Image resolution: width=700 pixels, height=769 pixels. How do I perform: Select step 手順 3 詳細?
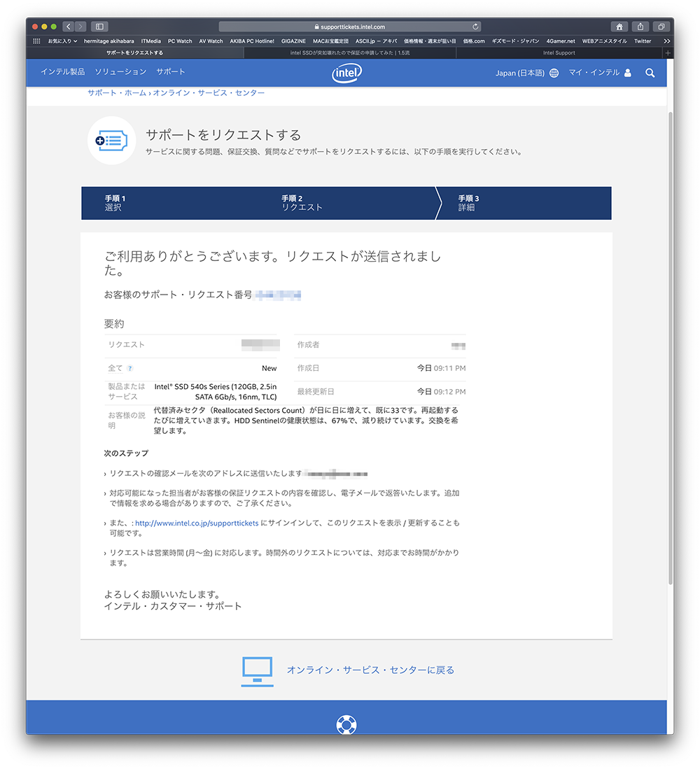(x=469, y=203)
